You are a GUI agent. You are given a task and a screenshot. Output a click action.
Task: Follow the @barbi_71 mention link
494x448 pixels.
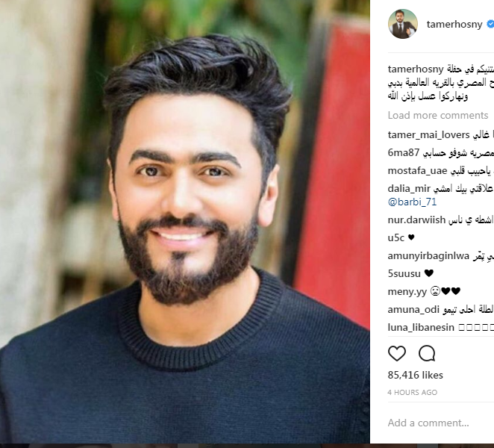point(412,202)
